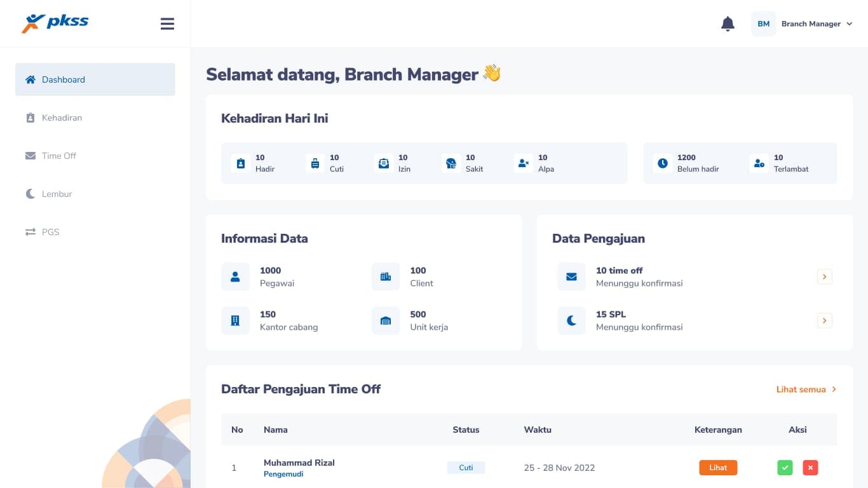Click the time off envelope icon
Screen dimensions: 868x488
[x=571, y=276]
